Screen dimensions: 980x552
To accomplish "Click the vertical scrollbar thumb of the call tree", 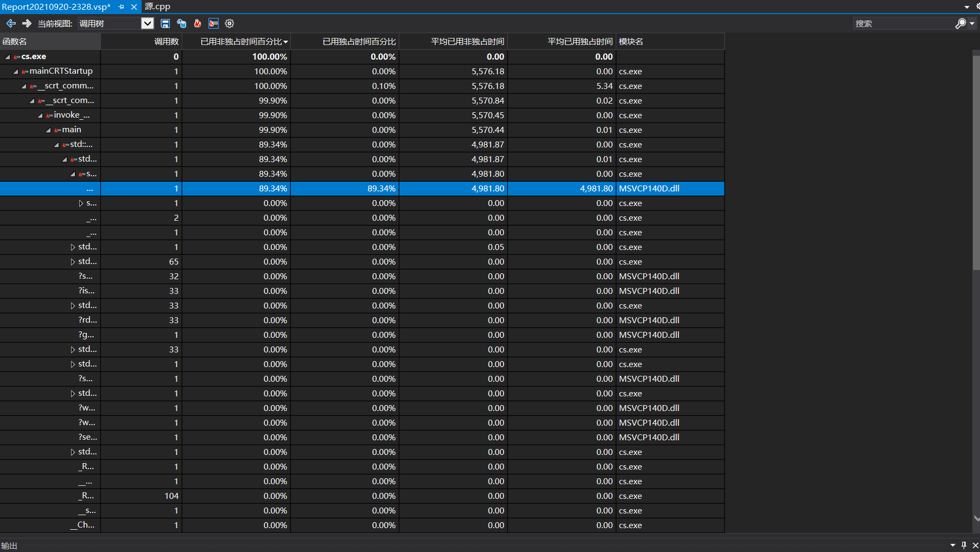I will 976,163.
